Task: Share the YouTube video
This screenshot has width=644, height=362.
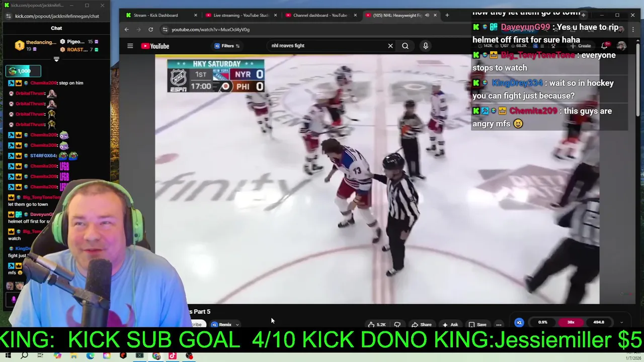Action: [421, 324]
